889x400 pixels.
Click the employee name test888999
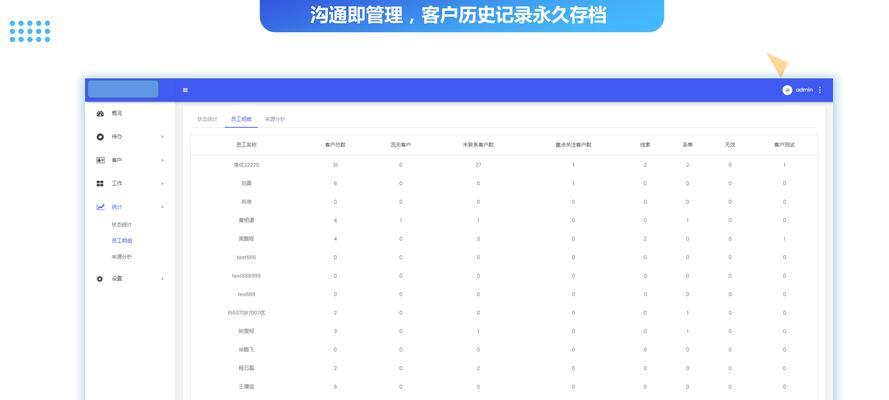[246, 276]
